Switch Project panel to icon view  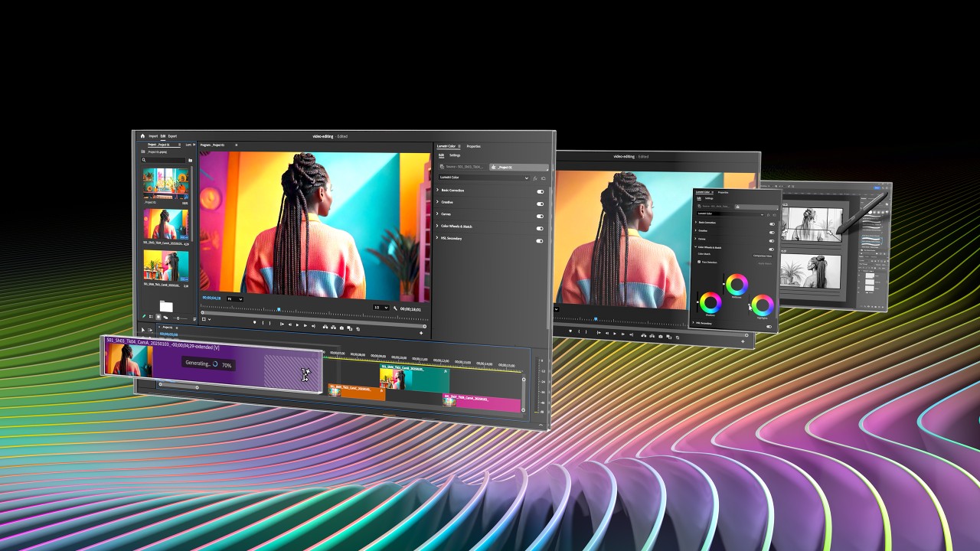tap(158, 316)
